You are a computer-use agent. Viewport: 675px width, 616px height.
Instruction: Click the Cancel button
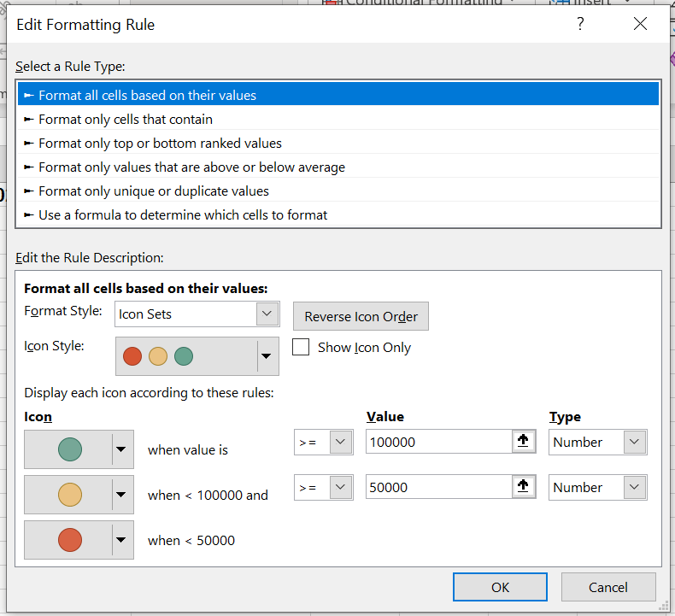click(608, 587)
